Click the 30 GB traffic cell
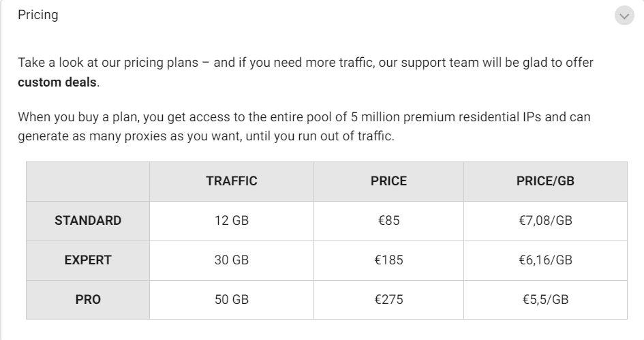Viewport: 644px width, 340px height. click(x=232, y=260)
